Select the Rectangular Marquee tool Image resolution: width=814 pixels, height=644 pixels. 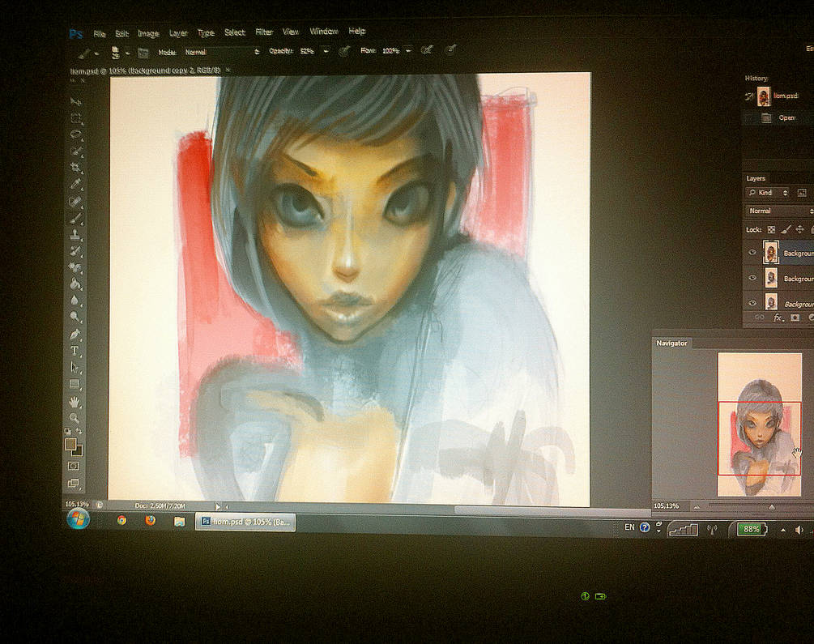point(76,118)
